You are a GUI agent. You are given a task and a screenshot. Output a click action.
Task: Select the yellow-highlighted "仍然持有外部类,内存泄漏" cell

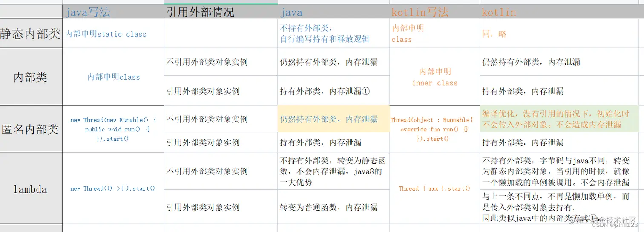tap(333, 119)
